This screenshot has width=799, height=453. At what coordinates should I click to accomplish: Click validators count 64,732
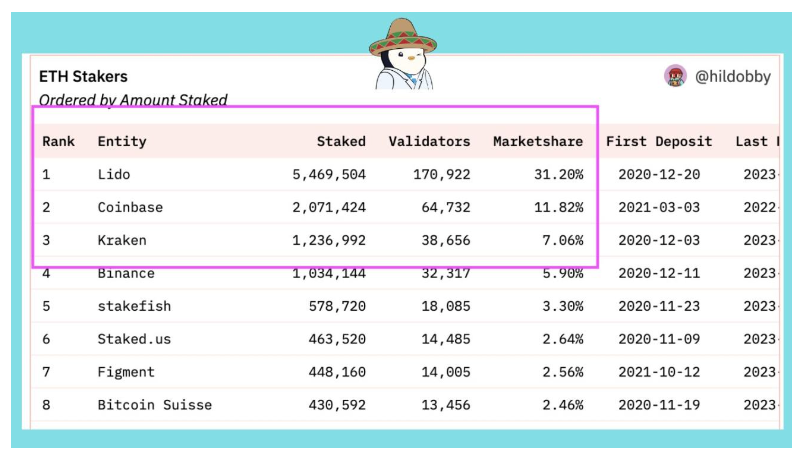click(446, 207)
